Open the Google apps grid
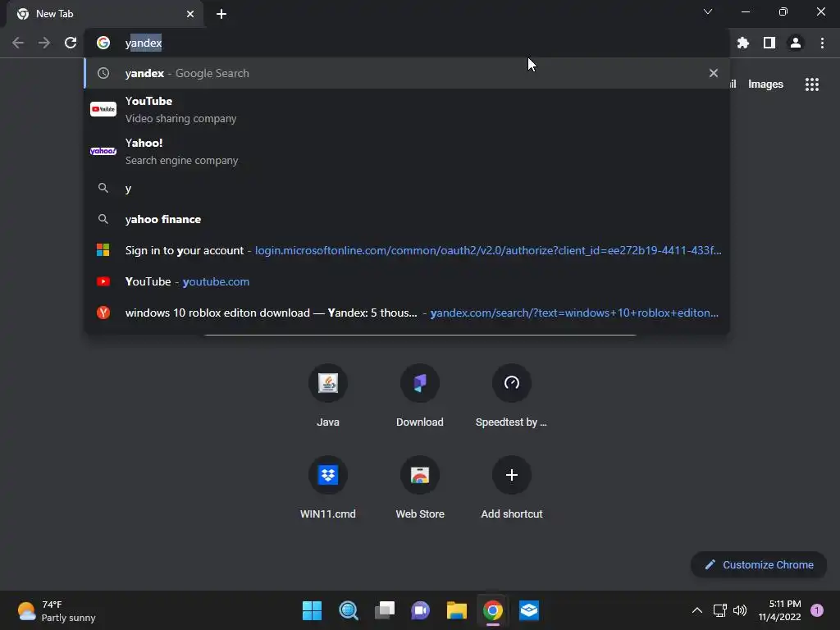Viewport: 840px width, 630px height. (x=812, y=84)
